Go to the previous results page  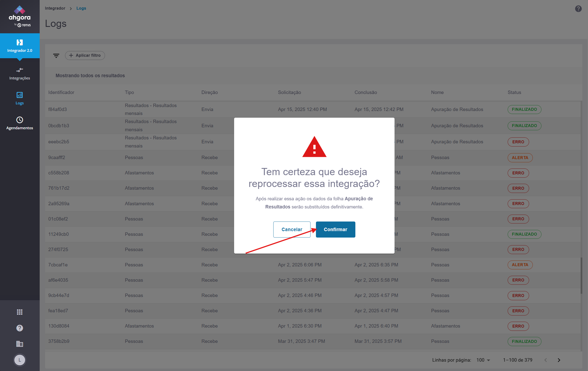pos(545,360)
